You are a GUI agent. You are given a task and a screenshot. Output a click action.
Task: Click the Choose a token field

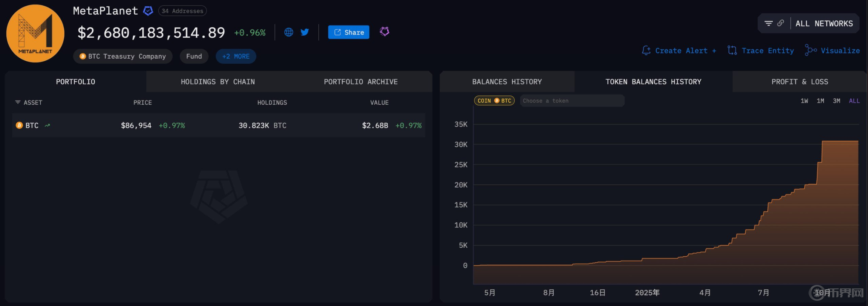click(x=572, y=101)
